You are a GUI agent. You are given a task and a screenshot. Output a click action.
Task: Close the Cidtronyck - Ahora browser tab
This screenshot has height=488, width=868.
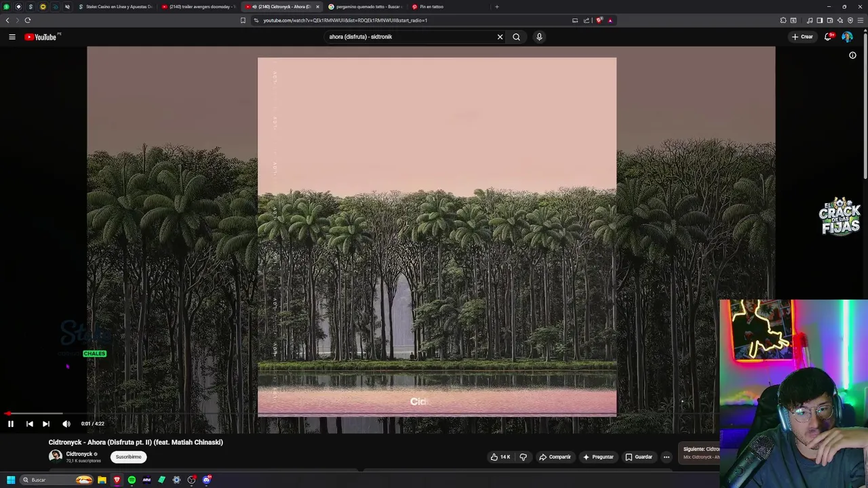click(317, 7)
